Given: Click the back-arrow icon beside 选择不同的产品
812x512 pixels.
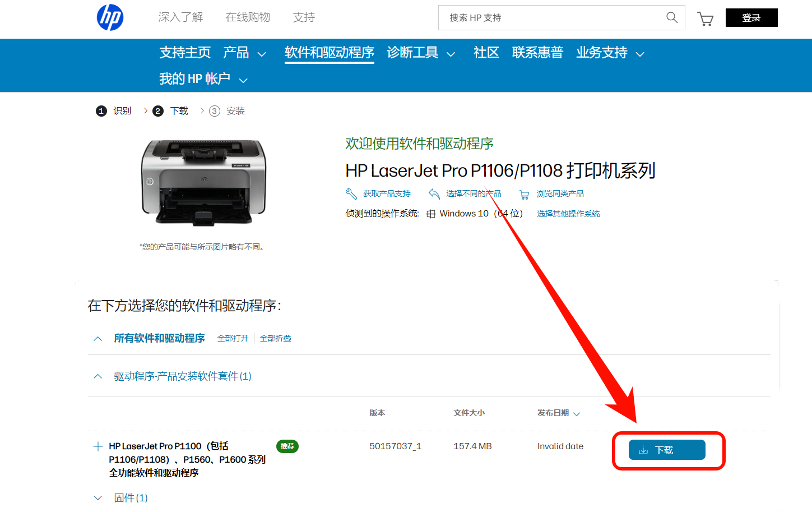Looking at the screenshot, I should click(x=434, y=193).
